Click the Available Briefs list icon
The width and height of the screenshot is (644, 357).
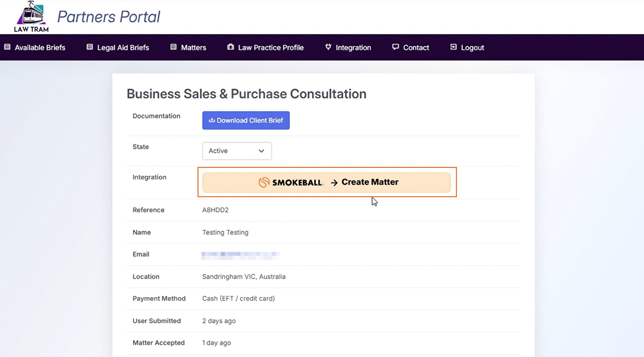tap(8, 47)
